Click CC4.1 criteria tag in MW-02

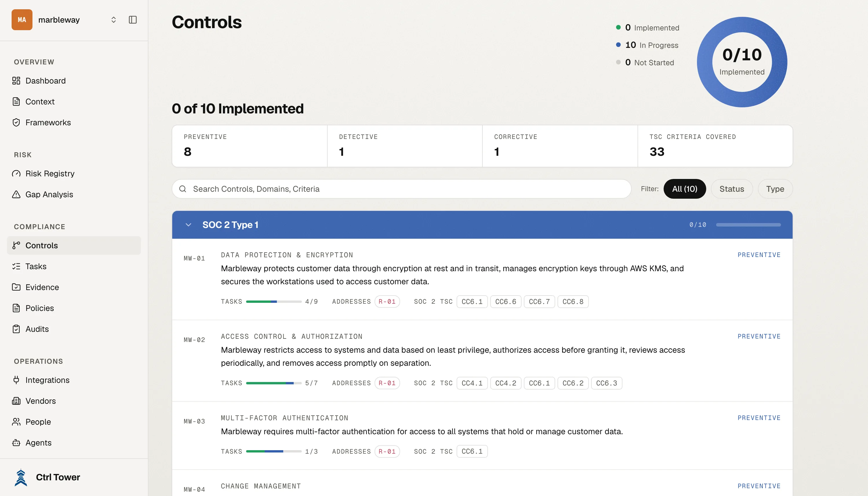pos(472,383)
